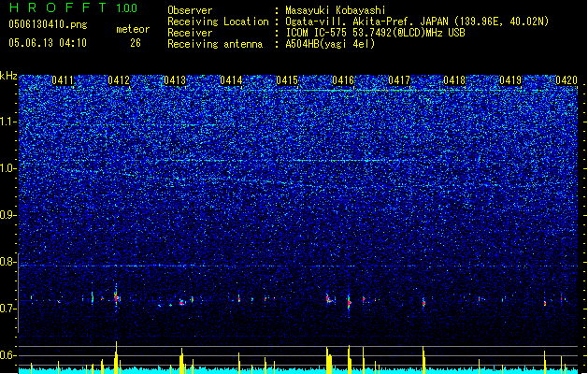Image resolution: width=588 pixels, height=374 pixels.
Task: Click the 0.9 frequency axis label
Action: (x=8, y=215)
